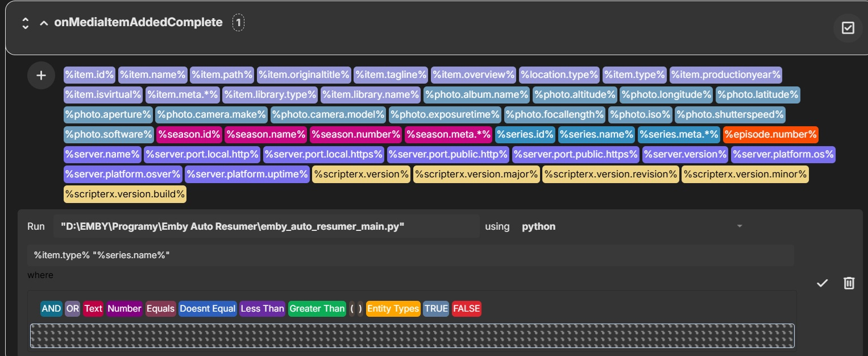Insert the AND operator
Image resolution: width=868 pixels, height=356 pixels.
(x=51, y=309)
